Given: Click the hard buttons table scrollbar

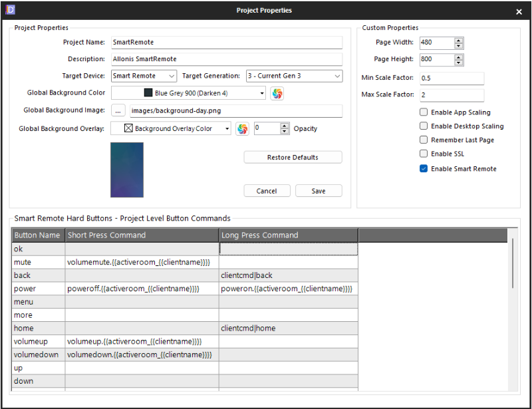Looking at the screenshot, I should (513, 263).
